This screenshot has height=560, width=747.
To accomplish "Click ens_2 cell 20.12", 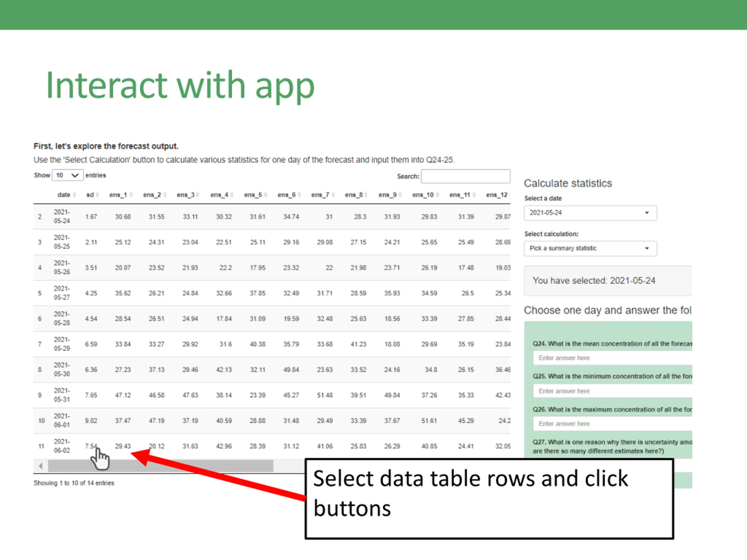I will pyautogui.click(x=157, y=446).
